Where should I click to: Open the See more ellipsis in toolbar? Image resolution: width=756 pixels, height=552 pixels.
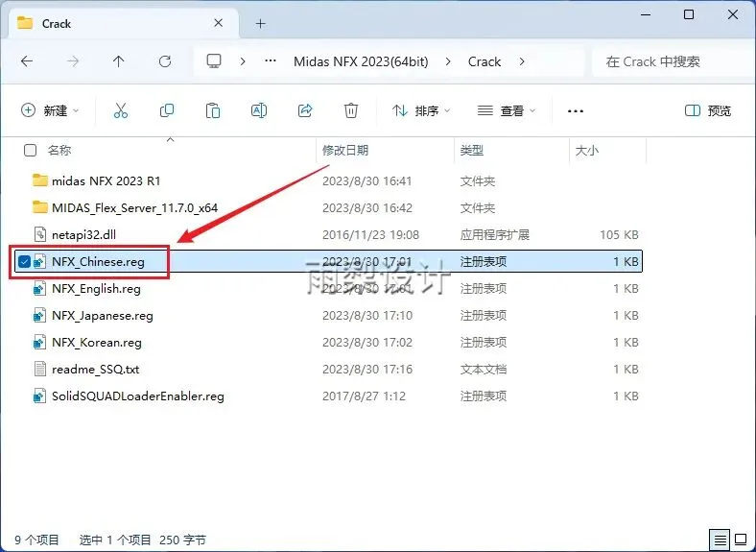pyautogui.click(x=576, y=111)
